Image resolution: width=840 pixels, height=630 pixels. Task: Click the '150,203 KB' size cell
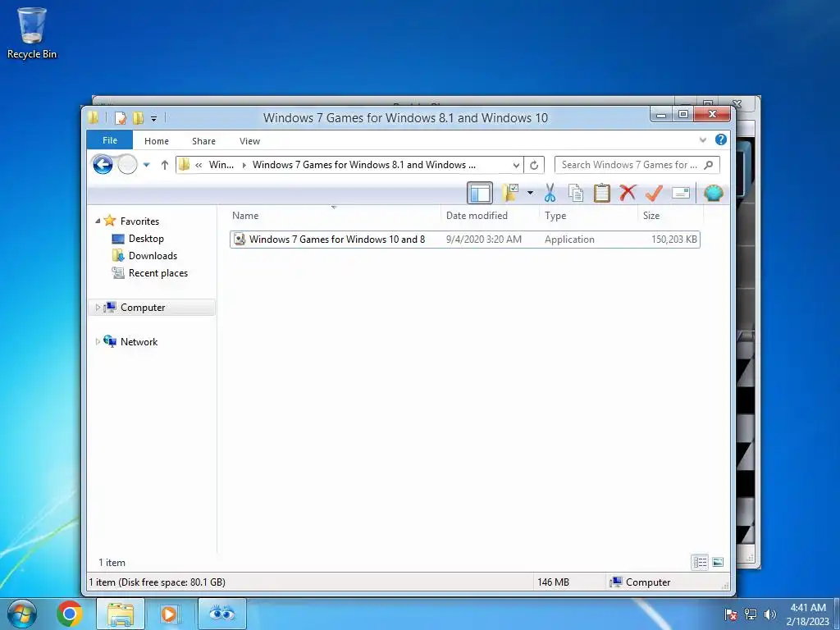(674, 240)
